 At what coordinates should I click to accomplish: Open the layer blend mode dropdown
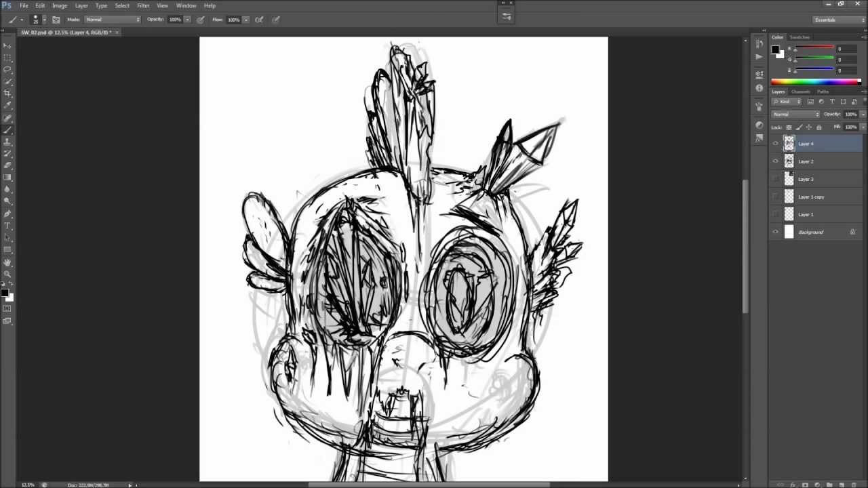[x=795, y=114]
